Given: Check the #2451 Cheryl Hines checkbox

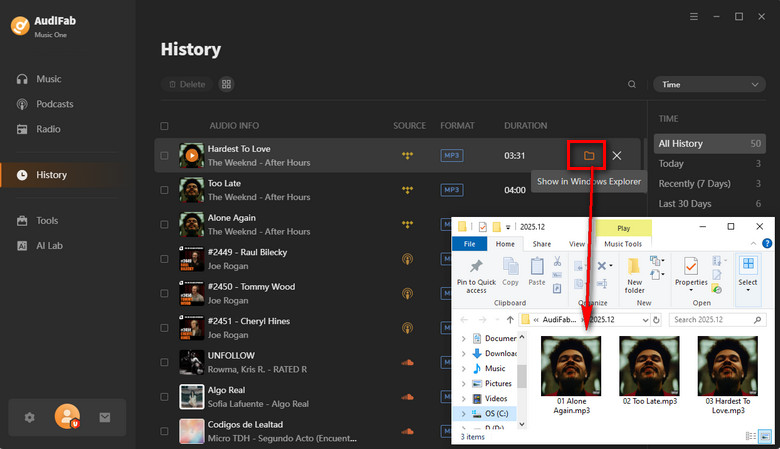Looking at the screenshot, I should [164, 328].
